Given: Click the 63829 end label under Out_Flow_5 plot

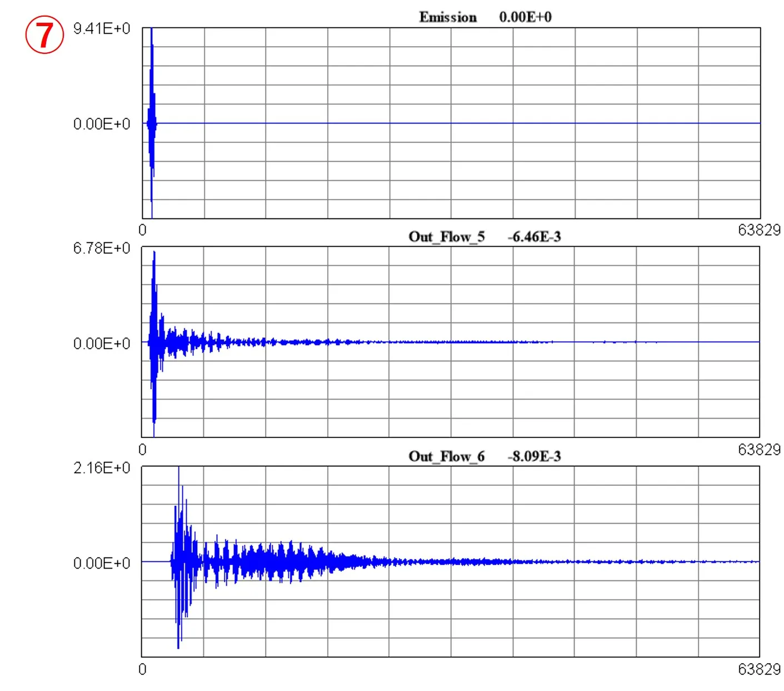Looking at the screenshot, I should 759,449.
